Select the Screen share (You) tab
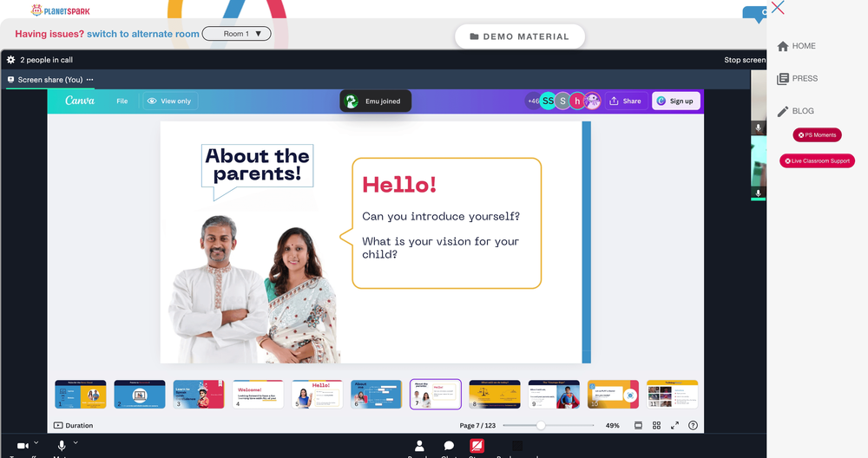 pyautogui.click(x=49, y=80)
